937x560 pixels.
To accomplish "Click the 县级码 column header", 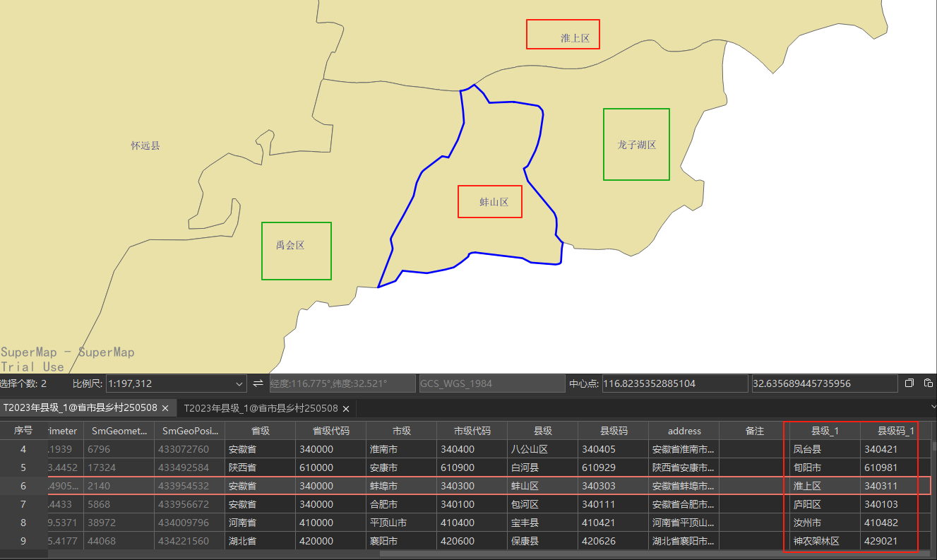I will point(613,431).
